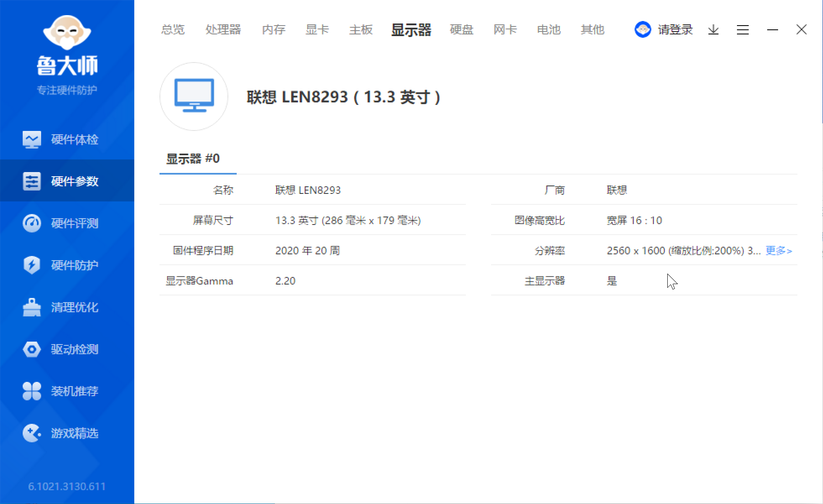Click the 2020 年 20 周 firmware date
823x504 pixels.
[308, 251]
